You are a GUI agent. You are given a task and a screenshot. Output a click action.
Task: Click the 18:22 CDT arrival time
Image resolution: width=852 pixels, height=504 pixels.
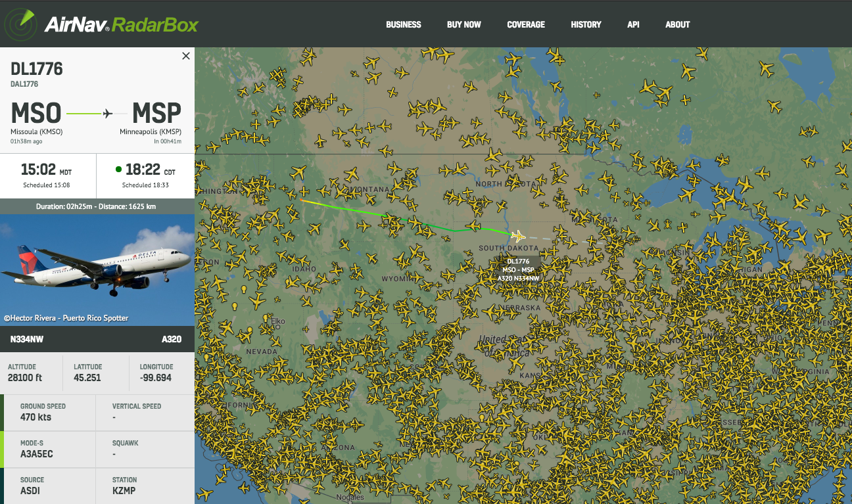point(150,170)
